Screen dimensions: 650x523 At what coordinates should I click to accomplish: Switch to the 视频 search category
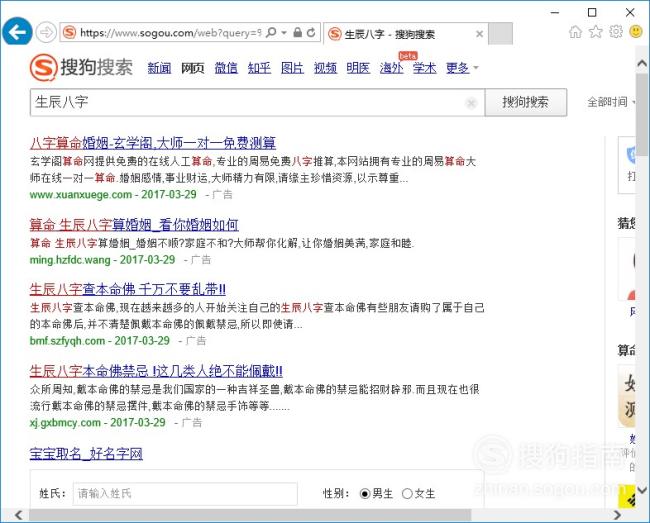[x=325, y=68]
